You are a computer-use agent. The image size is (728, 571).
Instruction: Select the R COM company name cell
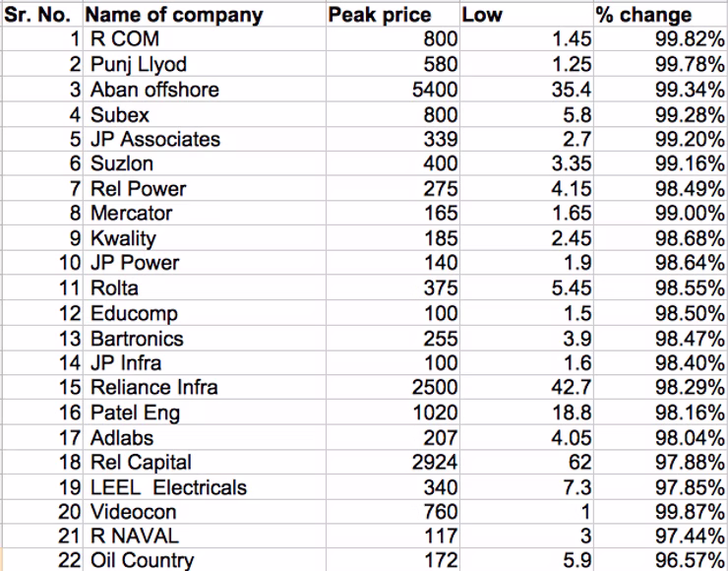[x=205, y=39]
